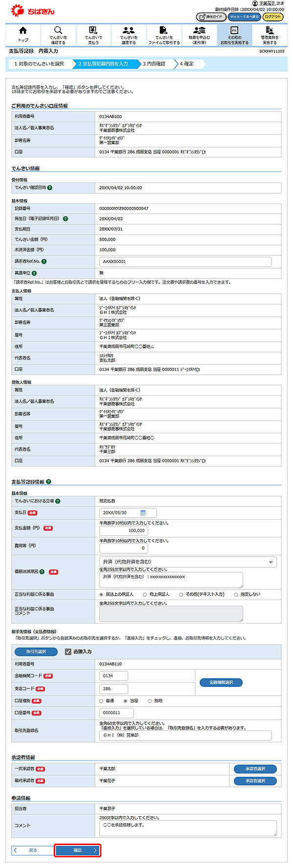The width and height of the screenshot is (293, 868).
Task: Click the 戻る back button
Action: [x=33, y=850]
